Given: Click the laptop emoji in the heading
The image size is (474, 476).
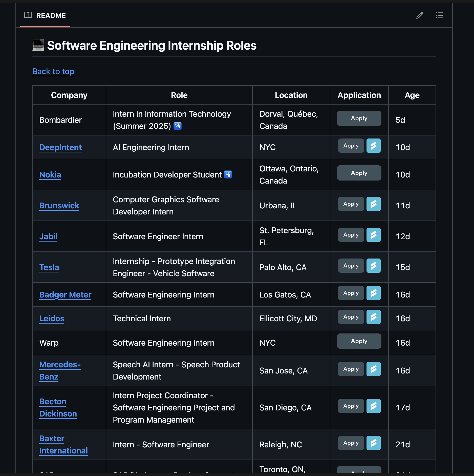Looking at the screenshot, I should [38, 45].
